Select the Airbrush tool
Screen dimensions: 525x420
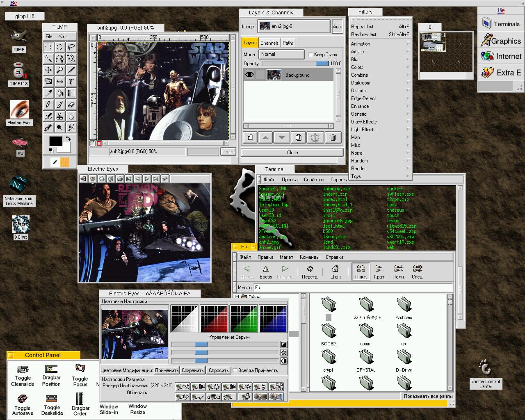point(48,116)
